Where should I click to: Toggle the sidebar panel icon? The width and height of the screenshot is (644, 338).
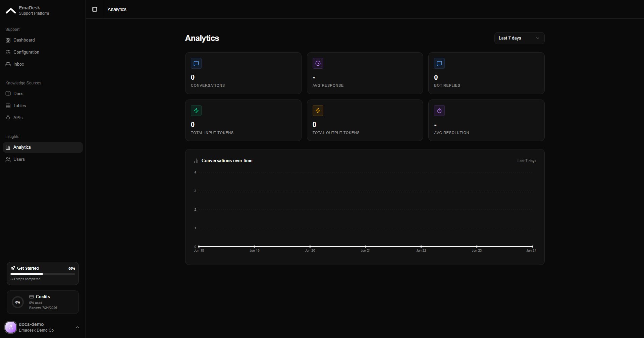[x=95, y=9]
